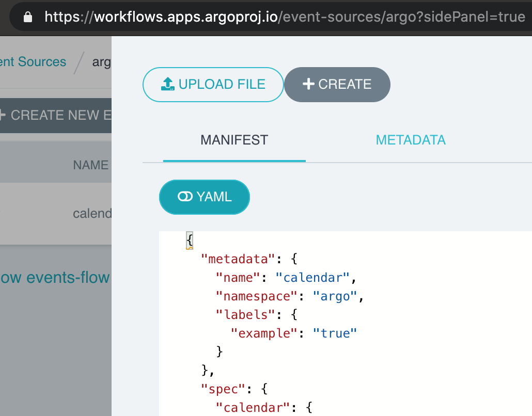Toggle the YAML switch icon
Viewport: 532px width, 416px height.
pos(185,197)
